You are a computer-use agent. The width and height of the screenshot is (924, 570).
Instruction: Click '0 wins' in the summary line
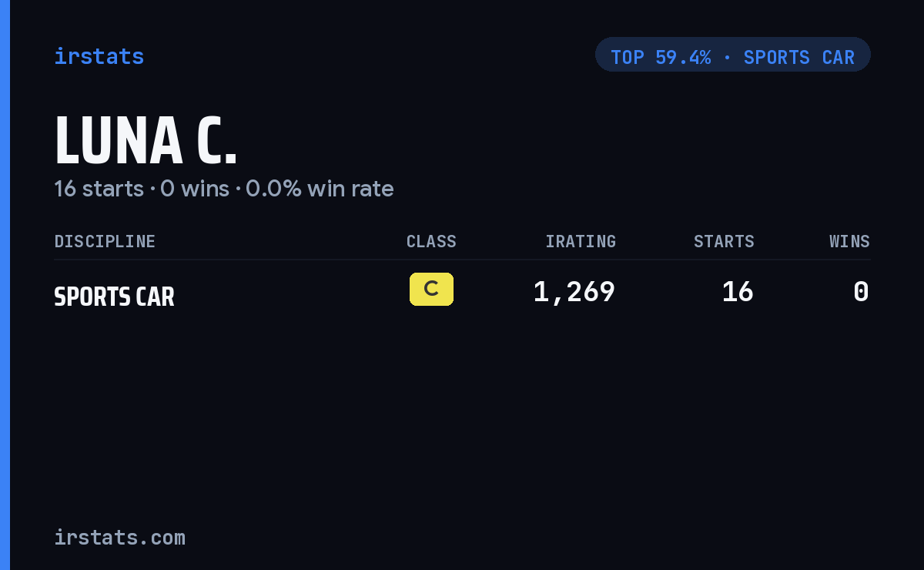(x=195, y=189)
